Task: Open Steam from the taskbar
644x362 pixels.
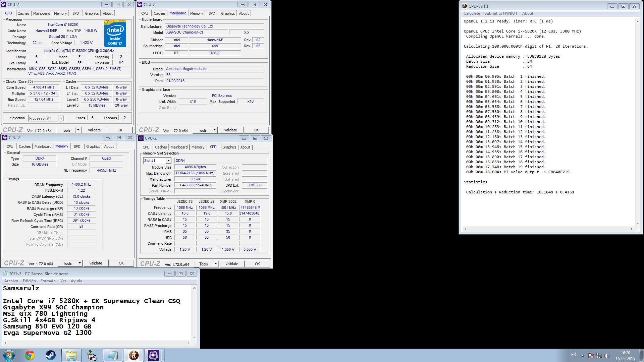Action: click(x=51, y=355)
